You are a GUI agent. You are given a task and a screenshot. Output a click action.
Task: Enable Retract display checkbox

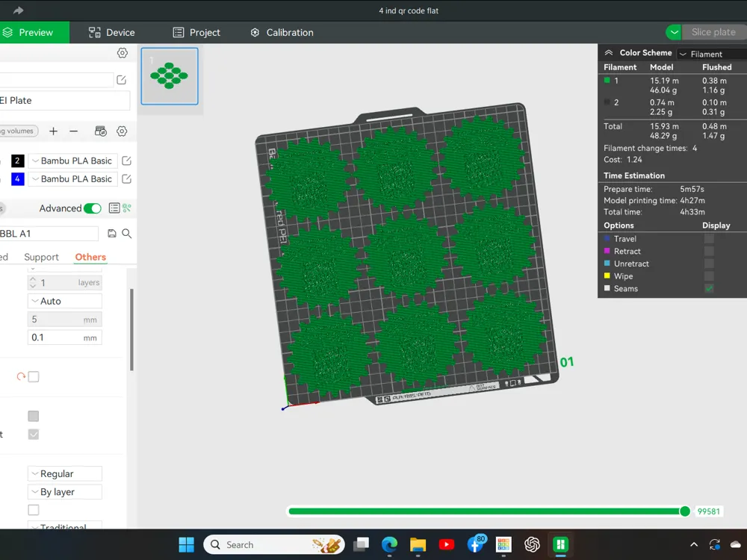(709, 251)
